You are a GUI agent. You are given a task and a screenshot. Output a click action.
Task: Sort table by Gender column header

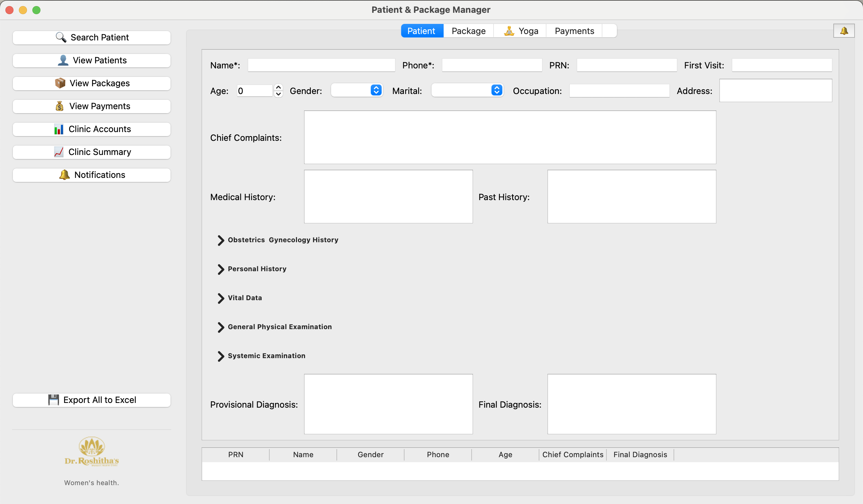pyautogui.click(x=370, y=455)
